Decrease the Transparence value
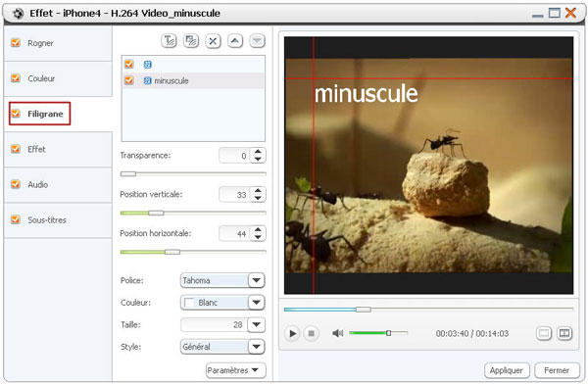Viewport: 588px width, 384px height. pyautogui.click(x=258, y=159)
